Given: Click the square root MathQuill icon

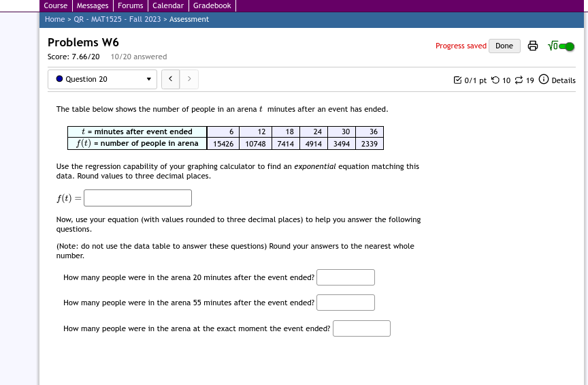Looking at the screenshot, I should click(x=553, y=46).
